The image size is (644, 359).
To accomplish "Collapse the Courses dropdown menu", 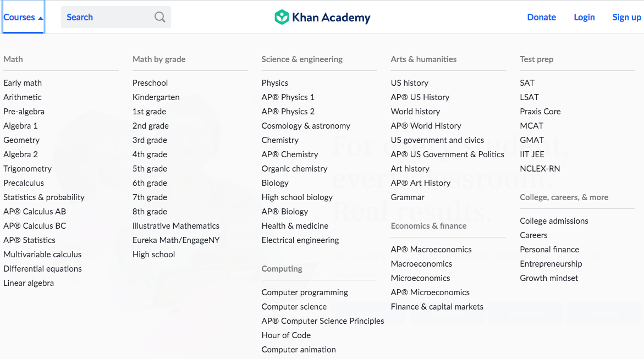I will tap(22, 17).
